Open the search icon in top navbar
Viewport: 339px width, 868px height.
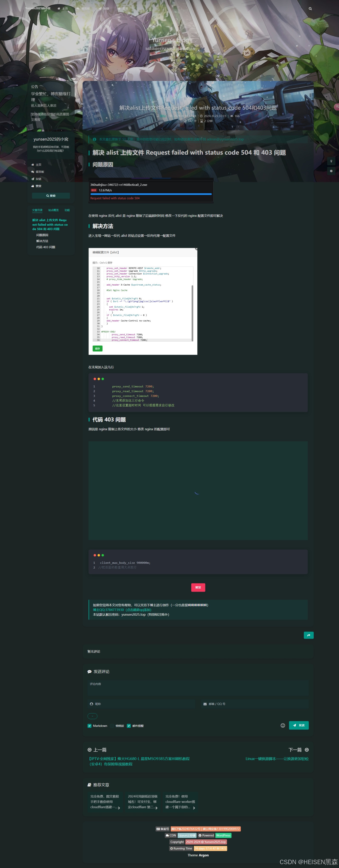[310, 9]
